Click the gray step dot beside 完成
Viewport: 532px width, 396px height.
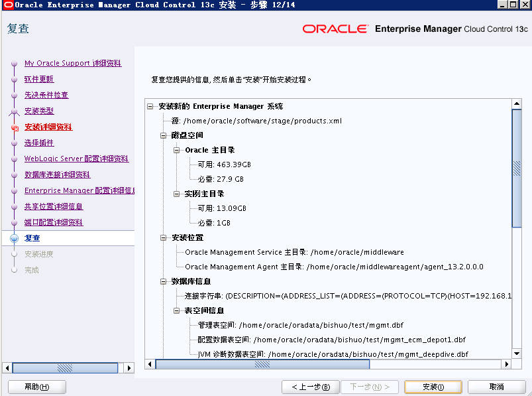tap(14, 269)
